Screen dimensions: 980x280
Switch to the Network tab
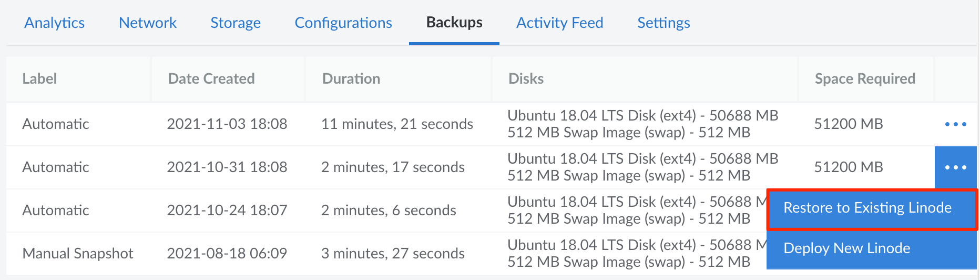(148, 23)
